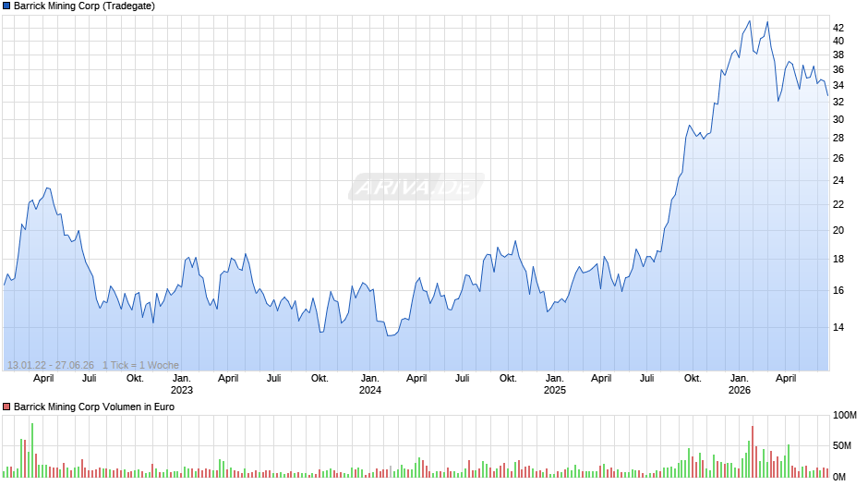Click the price axis label 32
The width and height of the screenshot is (868, 486).
click(838, 102)
